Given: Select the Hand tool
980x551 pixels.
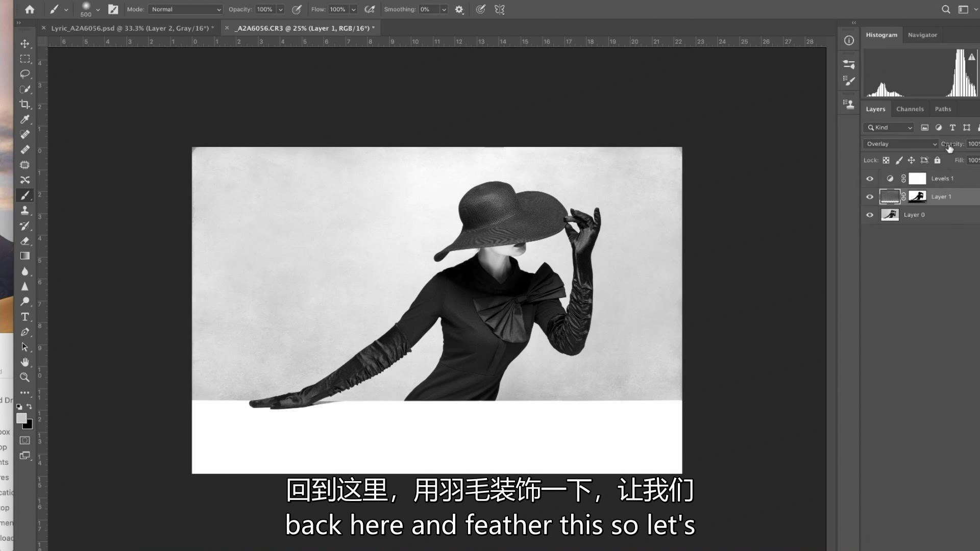Looking at the screenshot, I should [x=24, y=362].
